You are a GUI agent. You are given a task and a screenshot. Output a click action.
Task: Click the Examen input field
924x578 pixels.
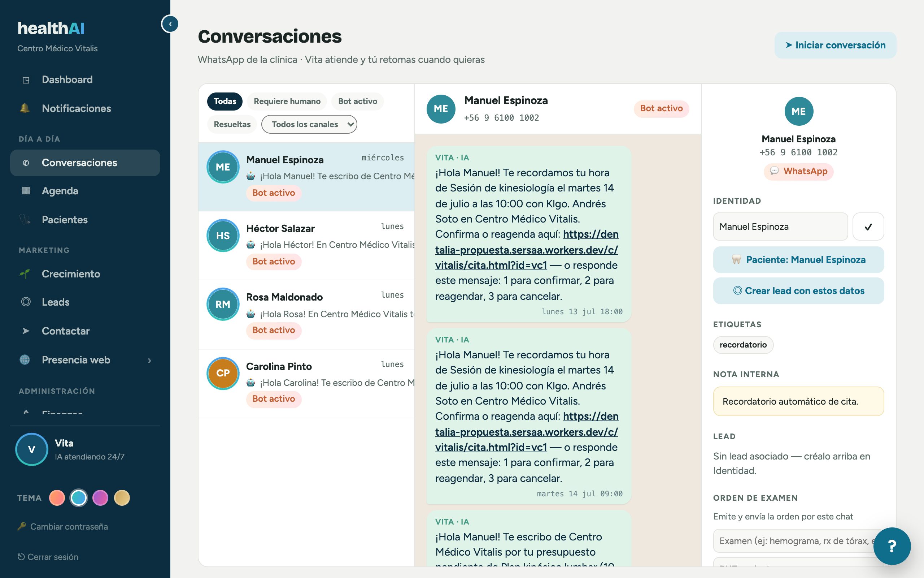pyautogui.click(x=798, y=541)
